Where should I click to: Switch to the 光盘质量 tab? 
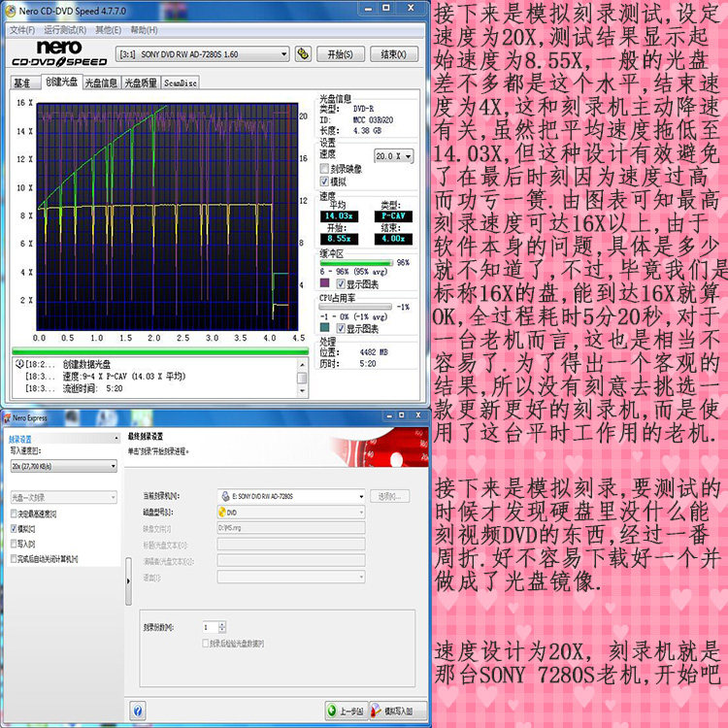point(141,83)
